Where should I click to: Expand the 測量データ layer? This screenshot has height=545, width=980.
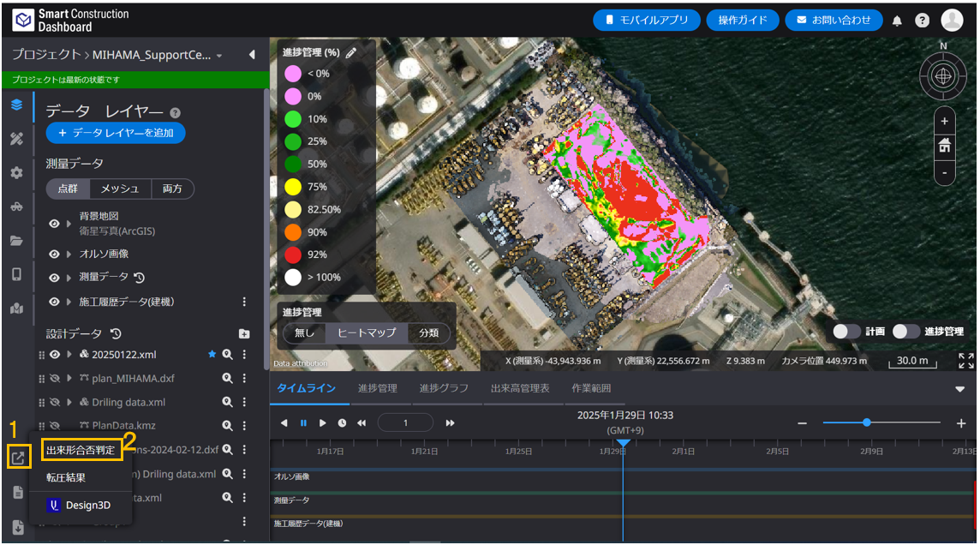click(69, 277)
